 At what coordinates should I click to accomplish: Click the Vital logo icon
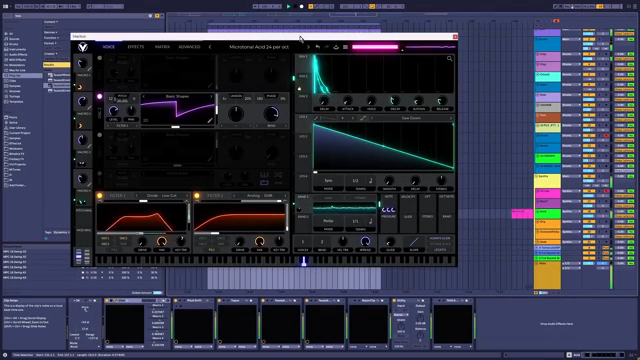82,47
